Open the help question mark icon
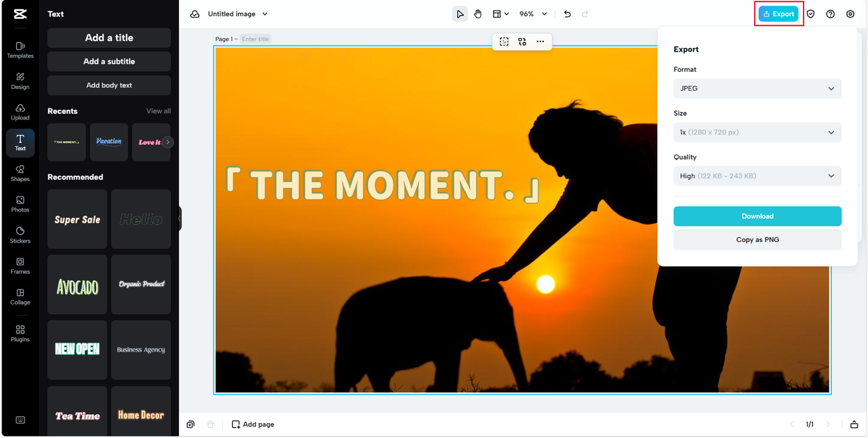 click(x=830, y=14)
